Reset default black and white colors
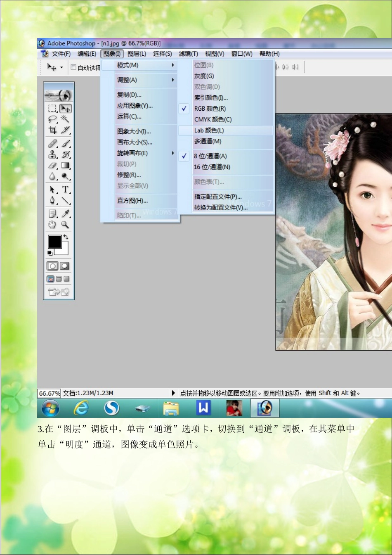The width and height of the screenshot is (392, 555). 50,253
